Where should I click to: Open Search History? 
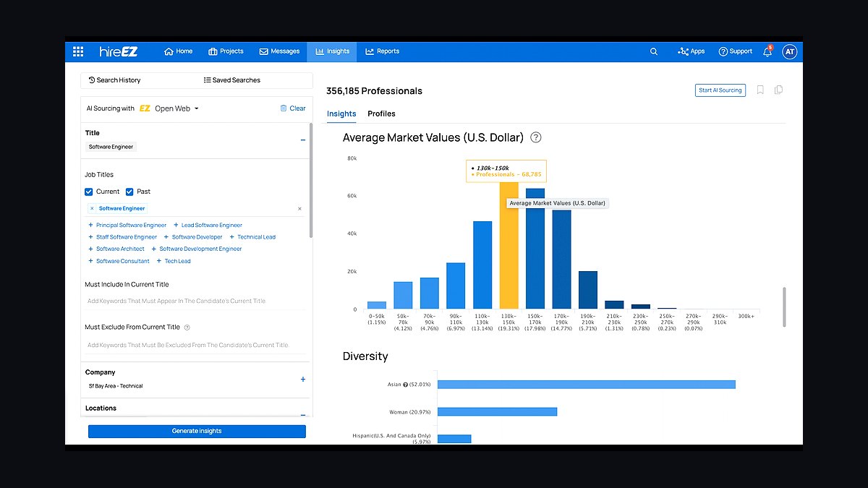[x=115, y=80]
